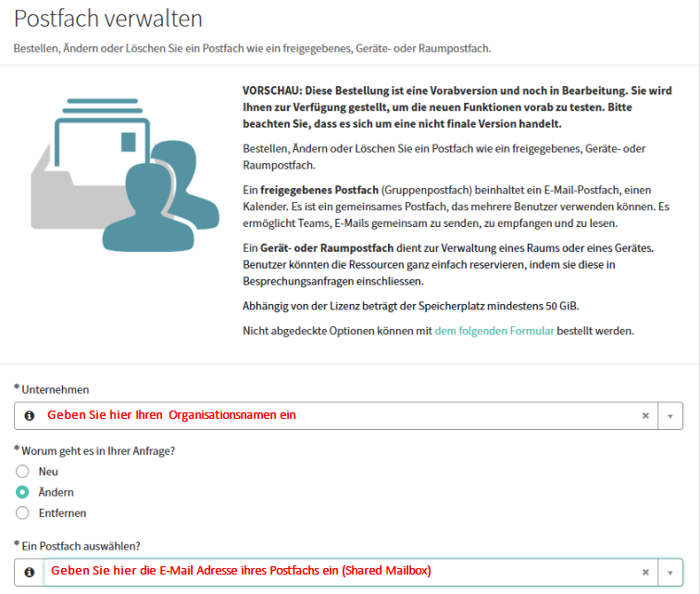Clear the Unternehmen field with the x icon
Image resolution: width=700 pixels, height=594 pixels.
click(645, 416)
